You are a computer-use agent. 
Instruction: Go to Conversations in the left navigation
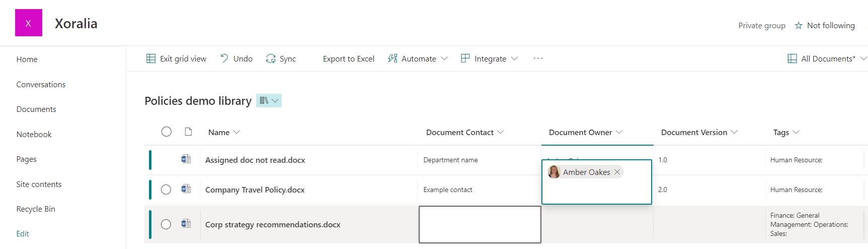click(41, 84)
